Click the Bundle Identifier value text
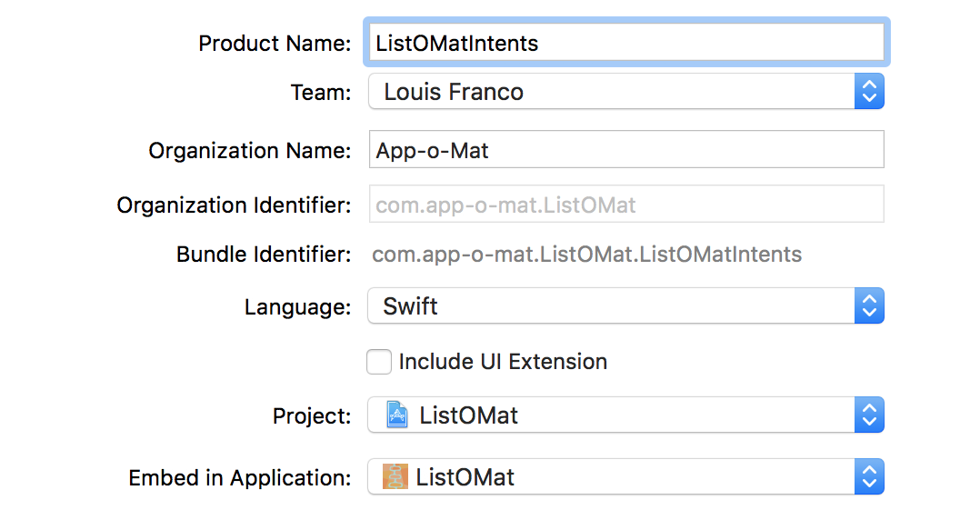 tap(586, 255)
